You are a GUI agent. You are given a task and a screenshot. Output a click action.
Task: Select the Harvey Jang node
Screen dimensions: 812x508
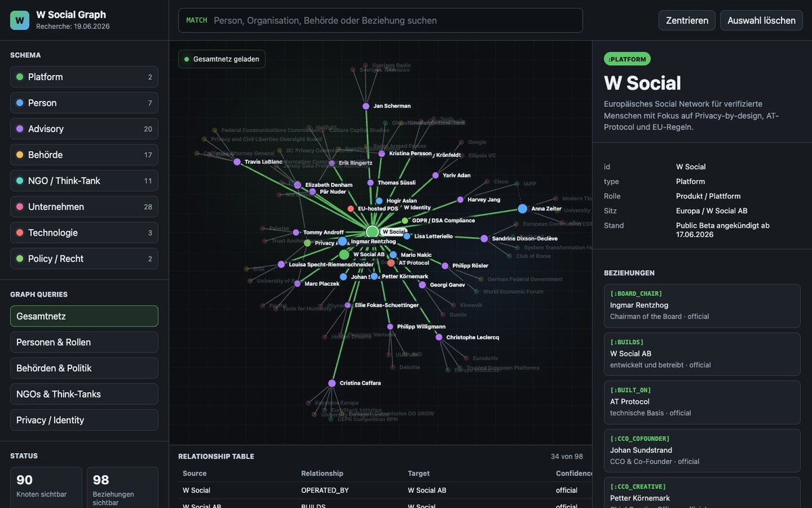(x=460, y=200)
